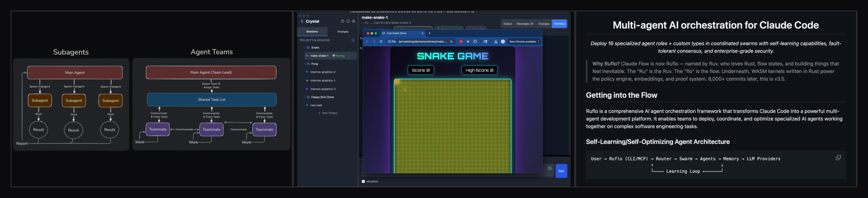
Task: Bookmark the page with star icon
Action: pyautogui.click(x=451, y=42)
